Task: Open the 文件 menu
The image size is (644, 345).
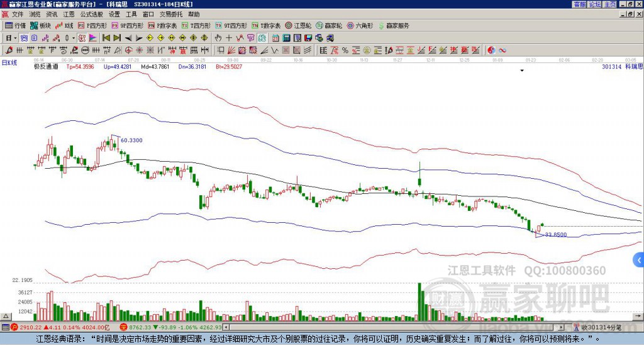Action: coord(17,14)
